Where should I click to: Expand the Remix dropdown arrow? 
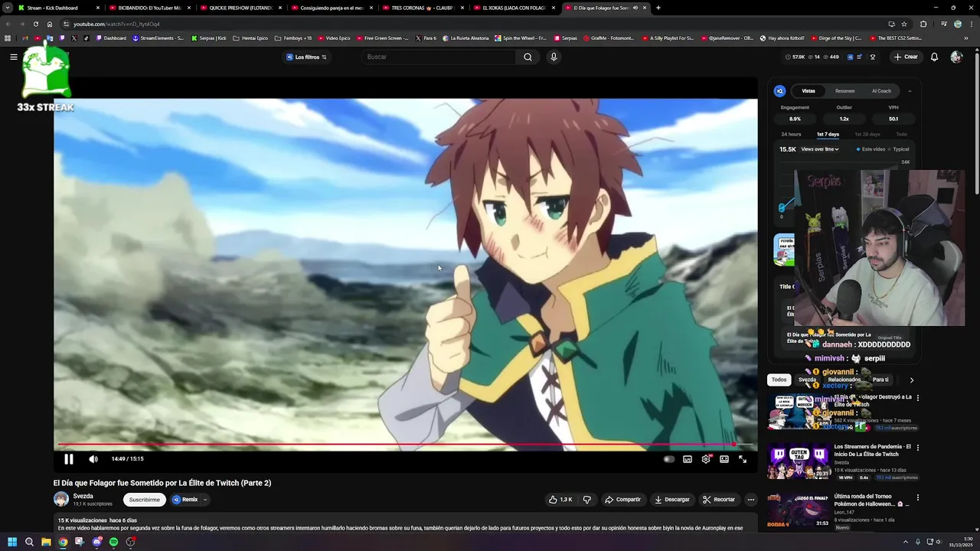[204, 500]
